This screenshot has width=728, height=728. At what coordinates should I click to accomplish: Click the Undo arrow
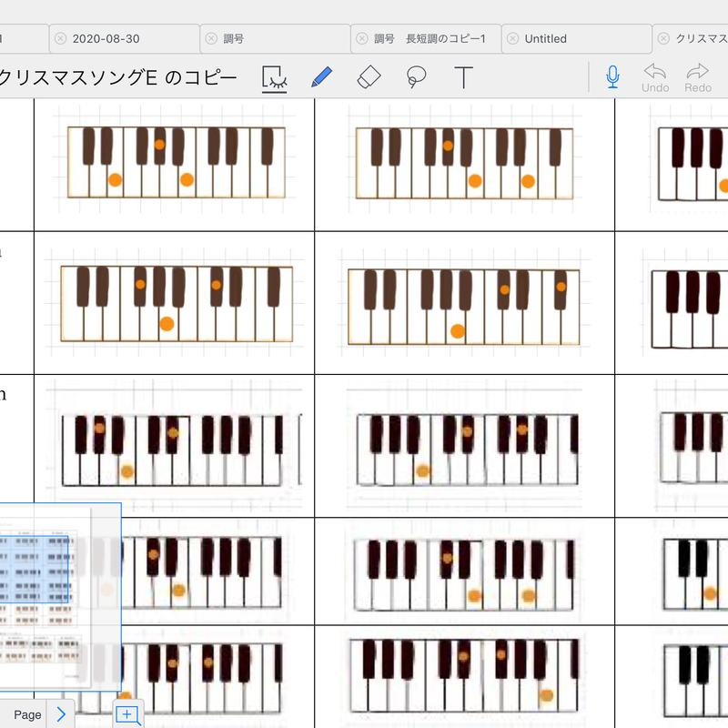point(655,72)
